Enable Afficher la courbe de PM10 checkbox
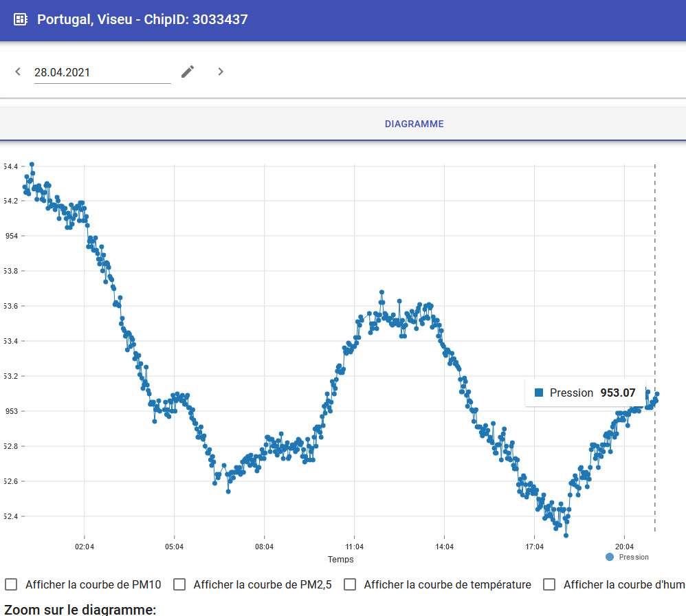Screen dimensions: 686x616 (x=11, y=584)
